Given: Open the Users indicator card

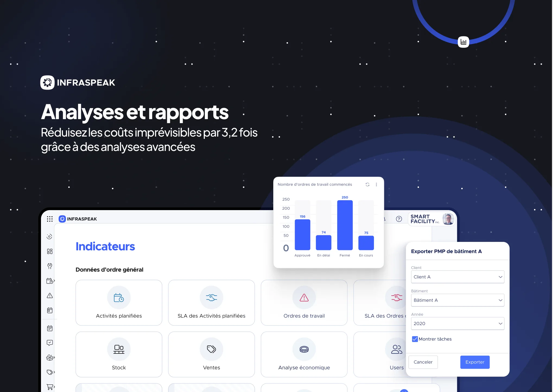Looking at the screenshot, I should click(380, 354).
